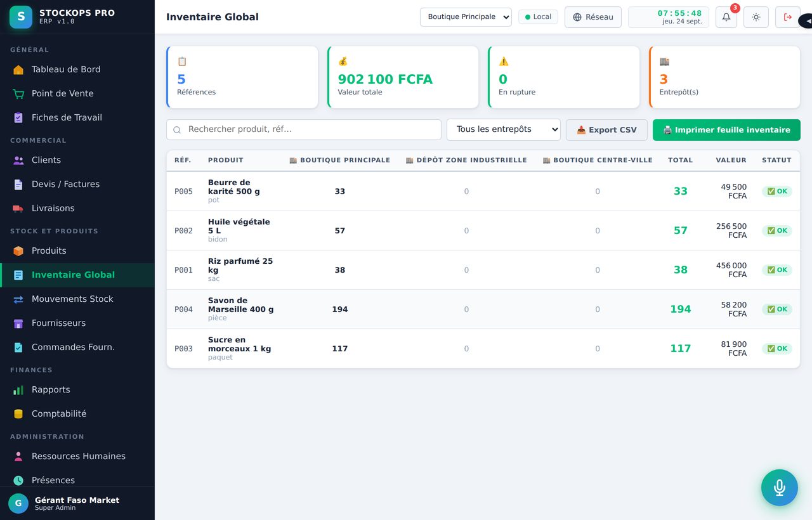This screenshot has width=812, height=520.
Task: Click the Clients people icon
Action: 18,160
